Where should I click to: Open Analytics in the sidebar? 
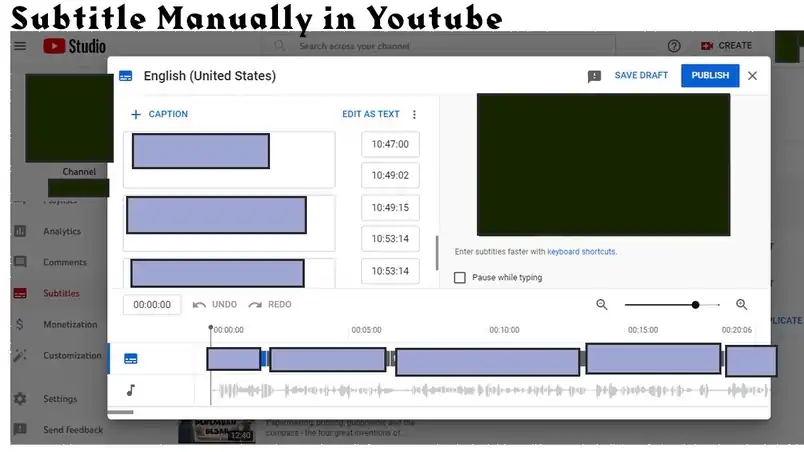pos(62,232)
